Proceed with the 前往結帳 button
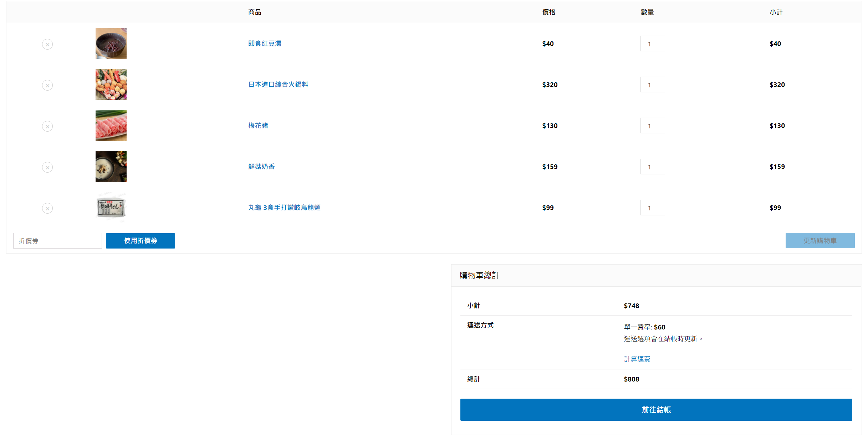 (656, 410)
